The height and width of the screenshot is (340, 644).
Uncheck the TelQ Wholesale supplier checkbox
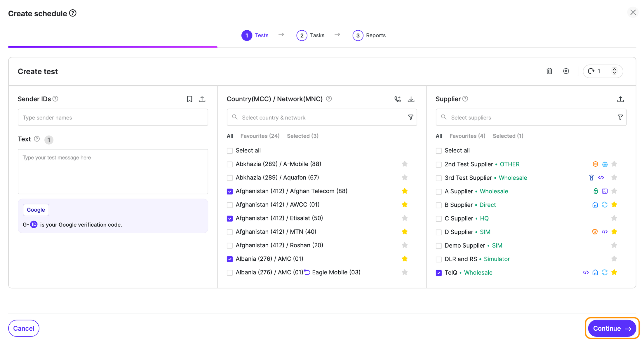pyautogui.click(x=438, y=273)
